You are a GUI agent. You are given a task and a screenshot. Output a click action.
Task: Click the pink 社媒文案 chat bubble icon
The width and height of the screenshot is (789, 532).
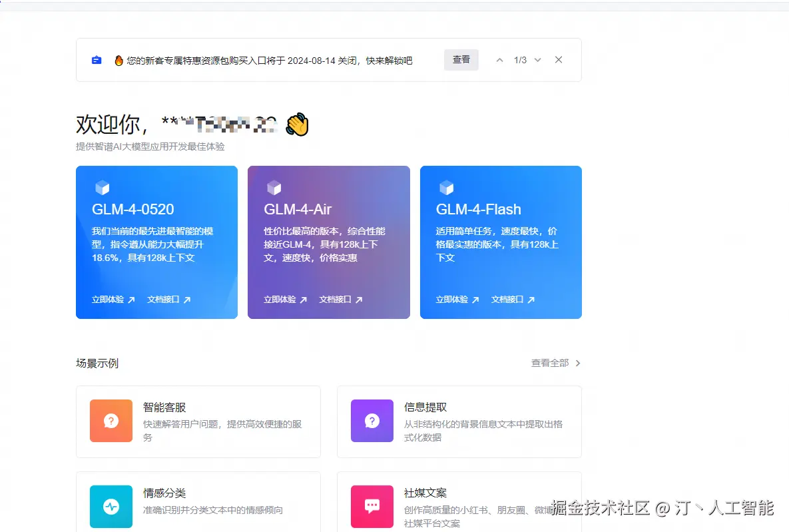[x=372, y=506]
